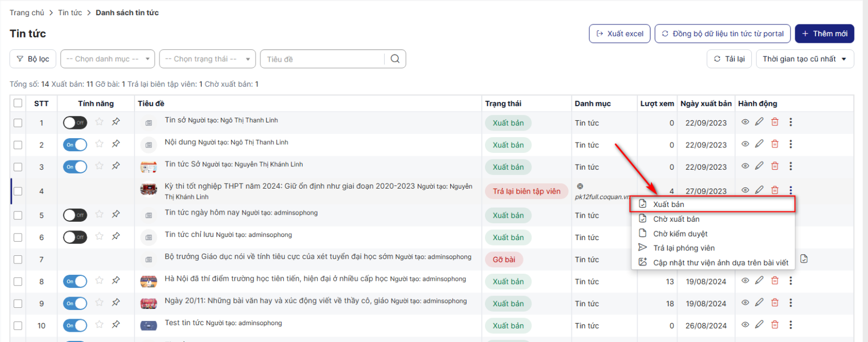Image resolution: width=868 pixels, height=342 pixels.
Task: Click the "Thêm mới" button
Action: pyautogui.click(x=824, y=34)
